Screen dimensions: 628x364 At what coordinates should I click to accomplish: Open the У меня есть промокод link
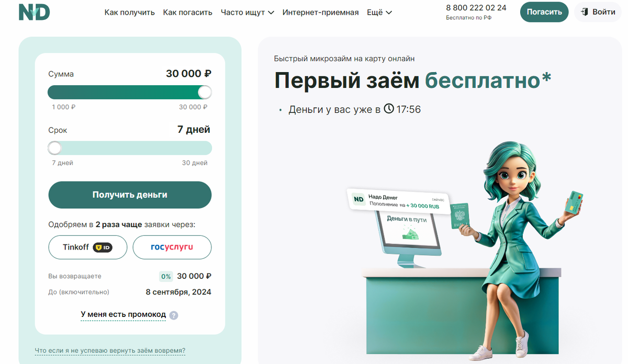coord(124,314)
